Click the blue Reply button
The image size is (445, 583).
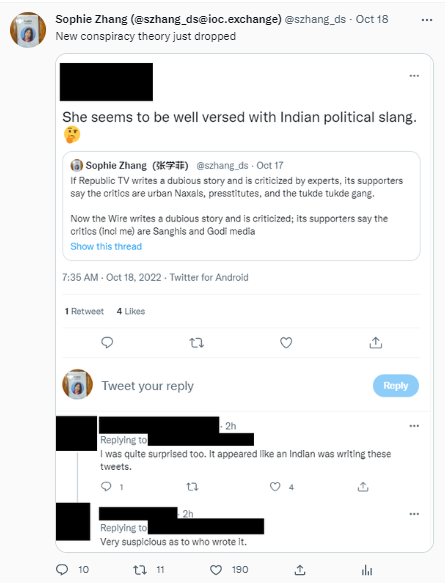click(x=396, y=386)
